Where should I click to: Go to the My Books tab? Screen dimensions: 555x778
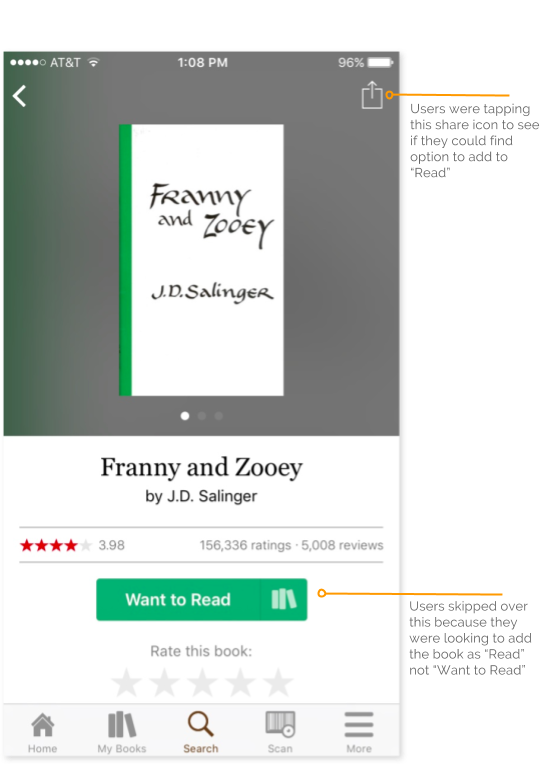point(122,731)
